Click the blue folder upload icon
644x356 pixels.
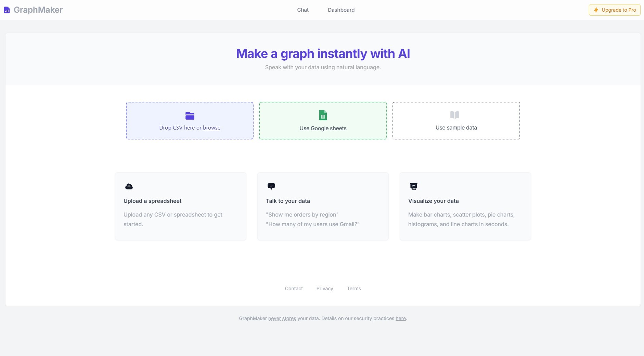click(190, 116)
